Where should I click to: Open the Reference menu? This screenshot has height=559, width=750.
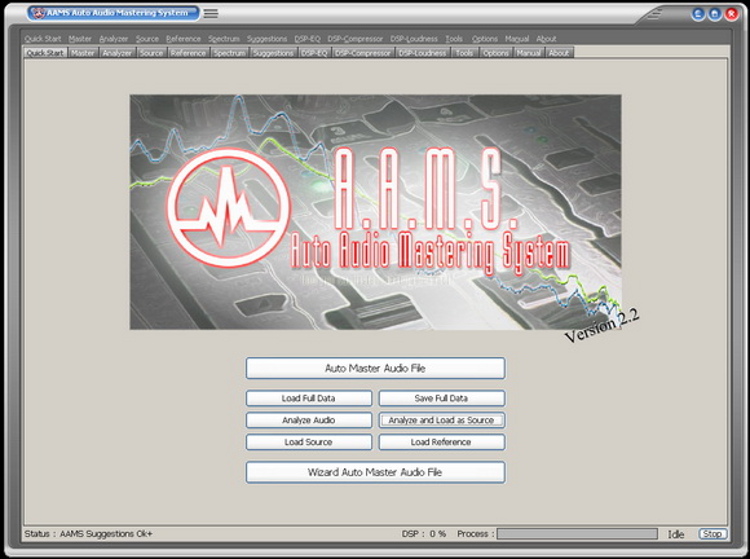pos(184,39)
